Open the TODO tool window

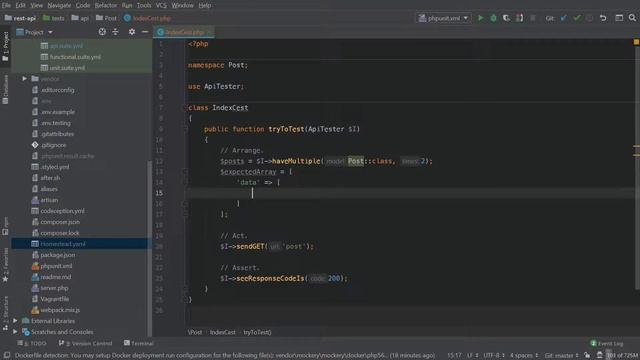(32, 343)
